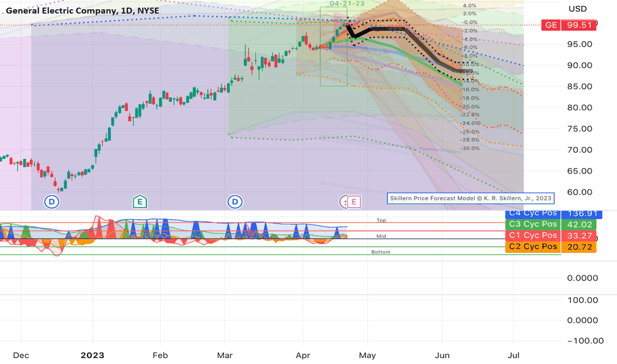Viewport: 617px width, 364px height.
Task: Click the May label on time axis
Action: pyautogui.click(x=367, y=355)
